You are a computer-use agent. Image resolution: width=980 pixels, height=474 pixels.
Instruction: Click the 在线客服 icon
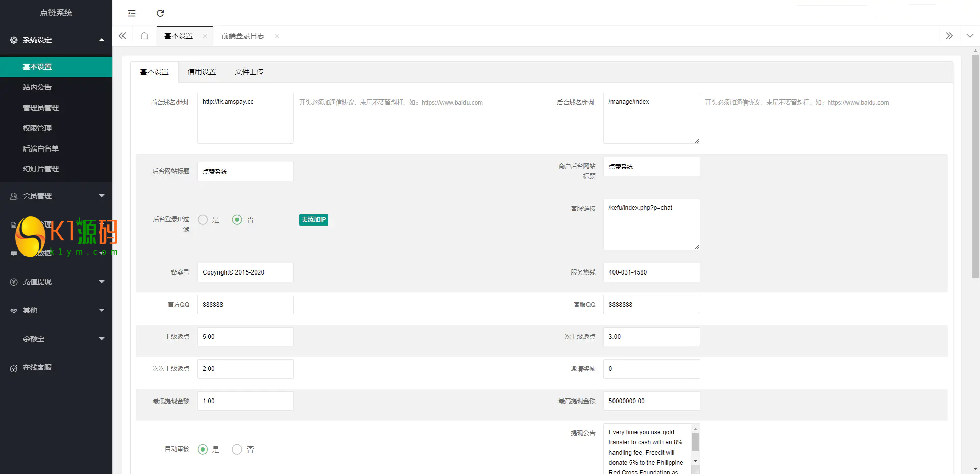point(14,368)
